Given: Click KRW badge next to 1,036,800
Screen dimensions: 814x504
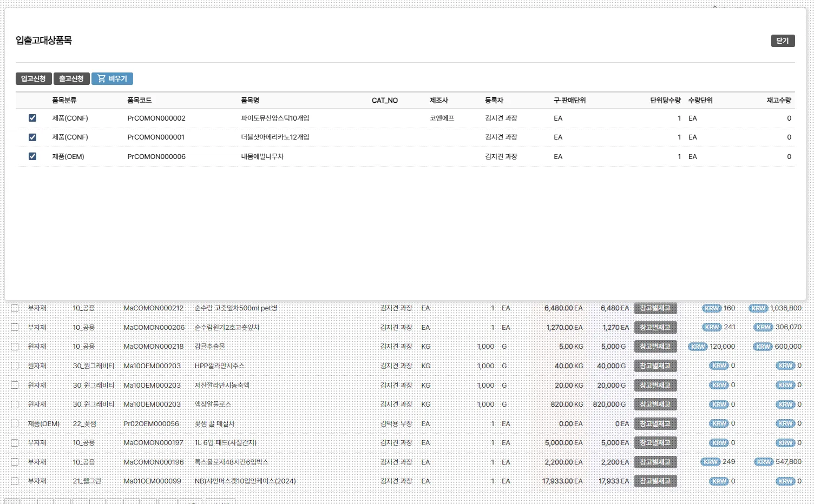Looking at the screenshot, I should [x=758, y=308].
